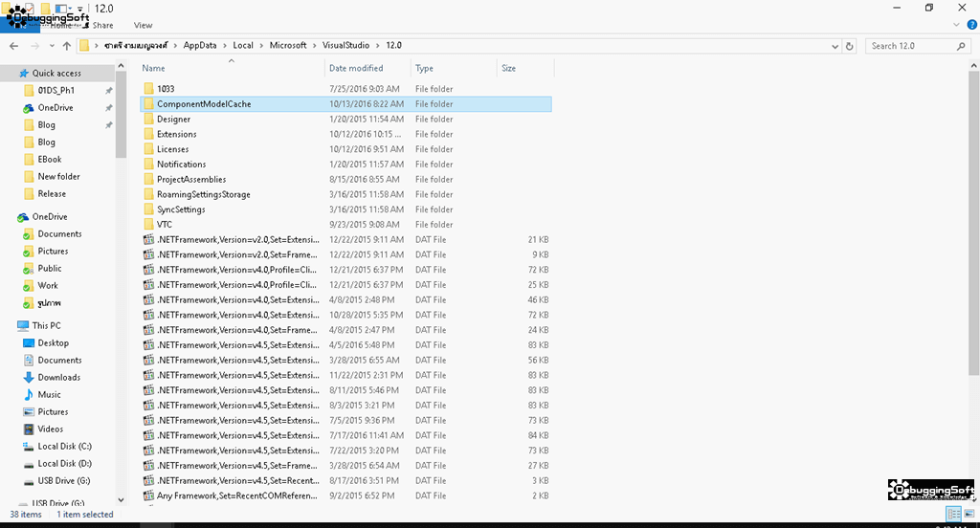980x528 pixels.
Task: Click the search magnifier icon
Action: (x=961, y=46)
